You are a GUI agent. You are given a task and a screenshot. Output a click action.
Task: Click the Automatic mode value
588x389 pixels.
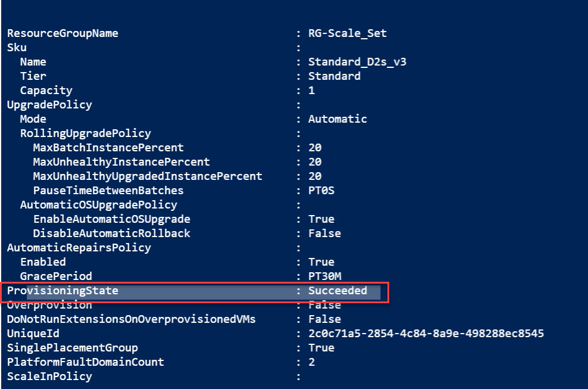(337, 119)
